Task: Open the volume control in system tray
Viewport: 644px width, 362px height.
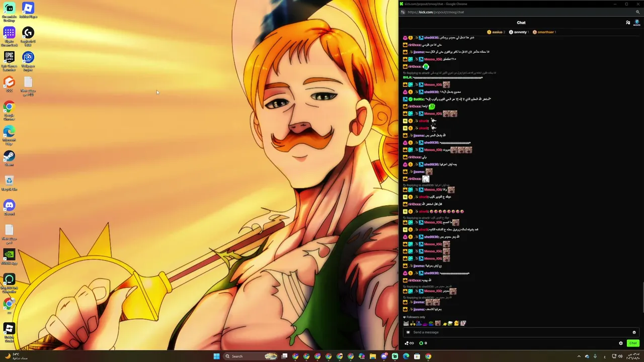Action: 620,356
